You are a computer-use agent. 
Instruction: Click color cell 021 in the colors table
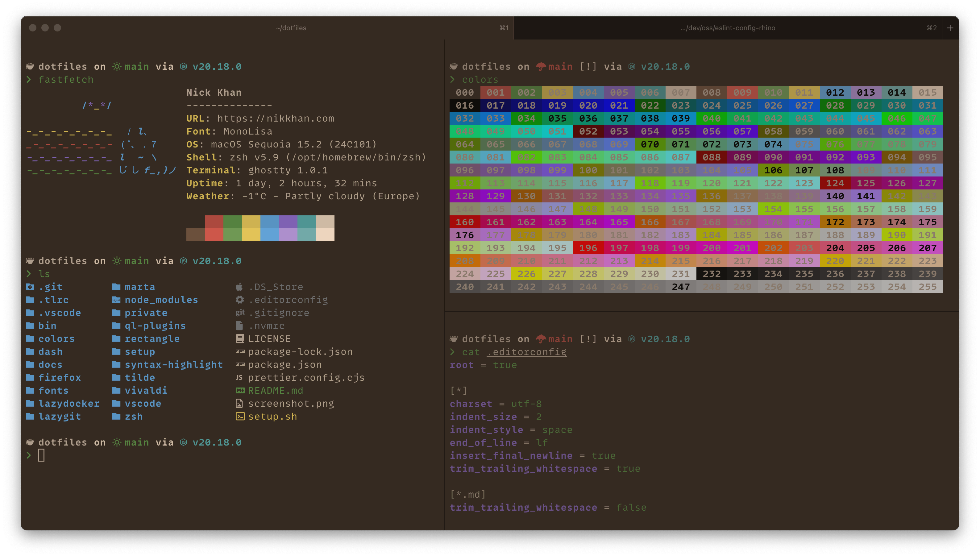[x=619, y=106]
